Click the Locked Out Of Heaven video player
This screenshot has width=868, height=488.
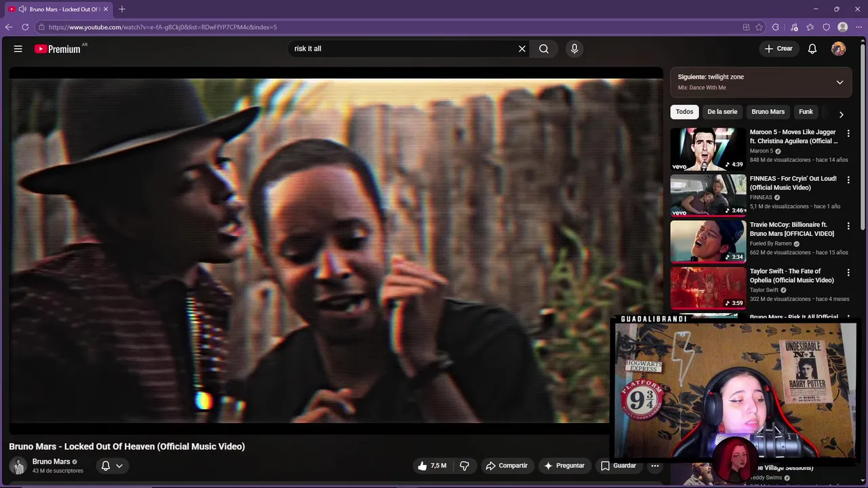[336, 251]
